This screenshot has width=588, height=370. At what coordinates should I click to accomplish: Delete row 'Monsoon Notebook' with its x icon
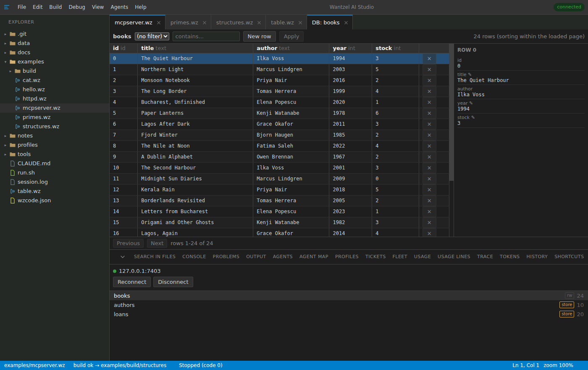coord(429,80)
